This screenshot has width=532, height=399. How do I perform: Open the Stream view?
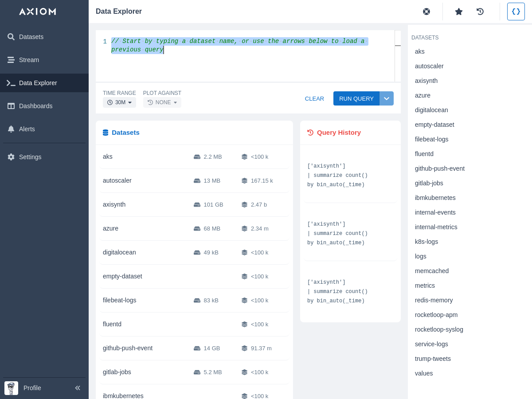[29, 60]
